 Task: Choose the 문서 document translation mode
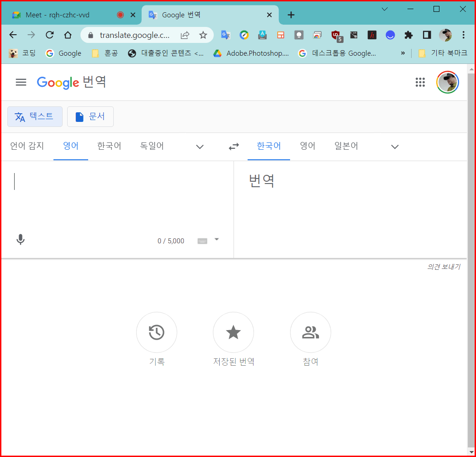tap(90, 116)
